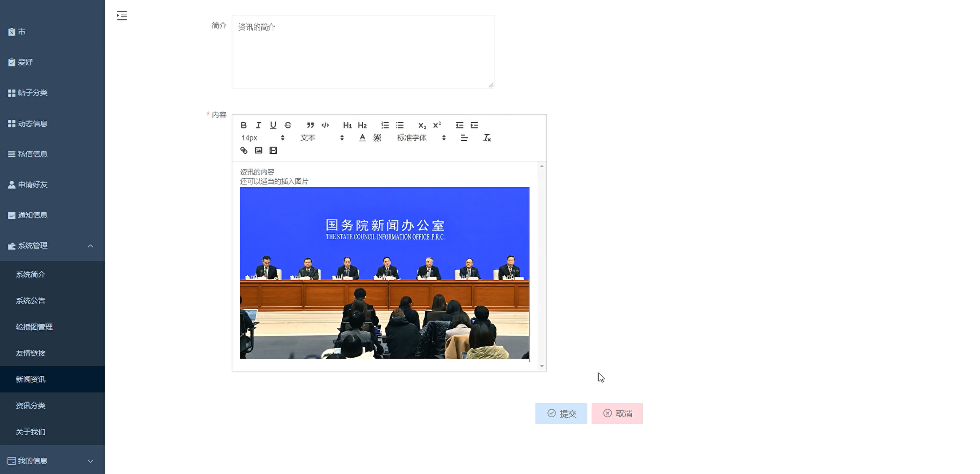Open the 私信信息 sidebar menu
Image resolution: width=980 pixels, height=474 pixels.
(53, 154)
